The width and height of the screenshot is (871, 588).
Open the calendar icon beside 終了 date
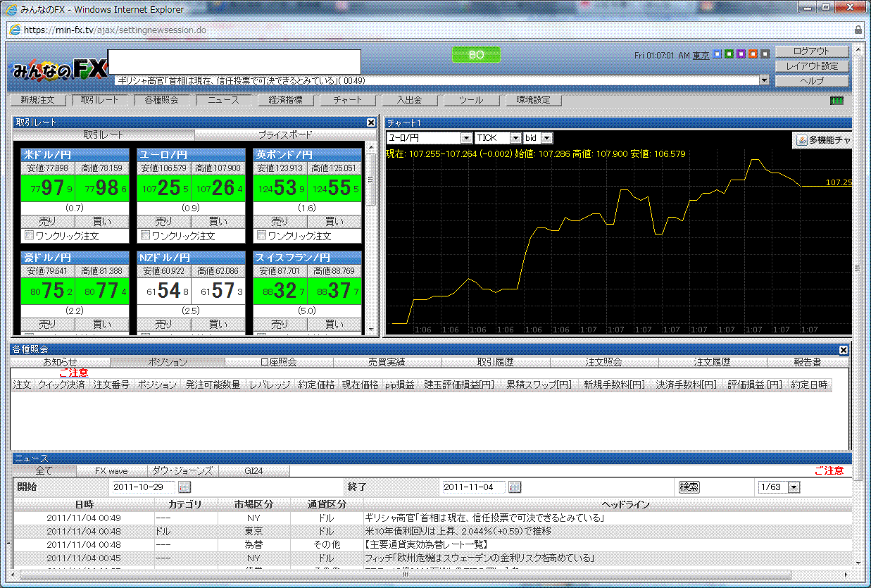click(515, 487)
